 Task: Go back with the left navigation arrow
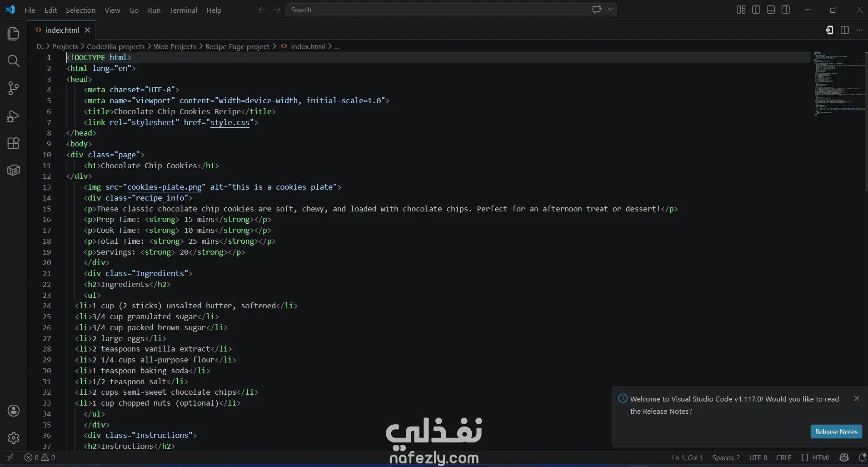coord(262,10)
